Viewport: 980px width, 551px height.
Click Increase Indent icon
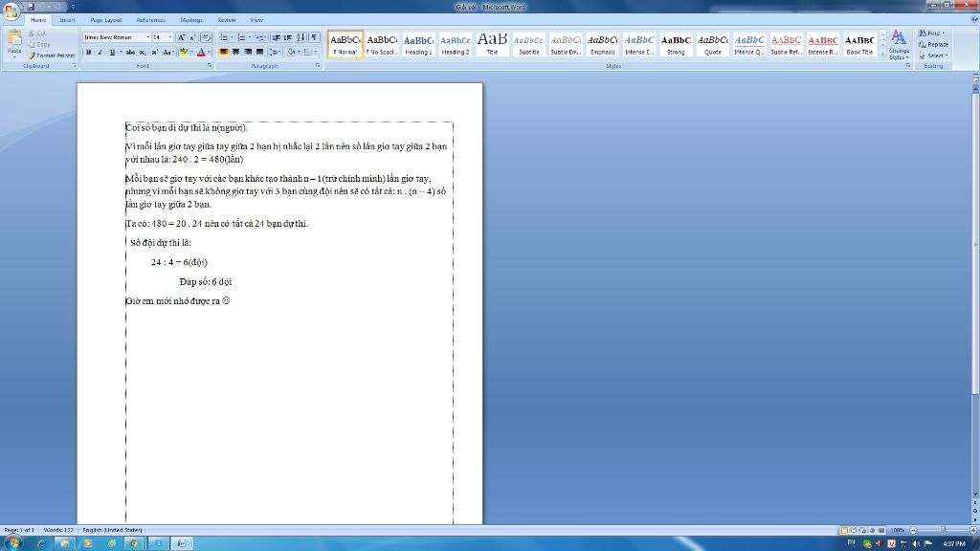tap(287, 37)
